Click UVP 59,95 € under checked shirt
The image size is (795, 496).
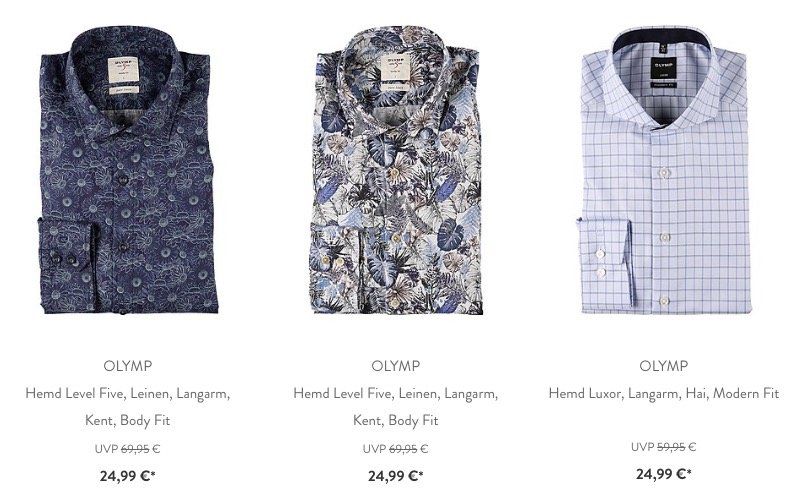[x=664, y=447]
